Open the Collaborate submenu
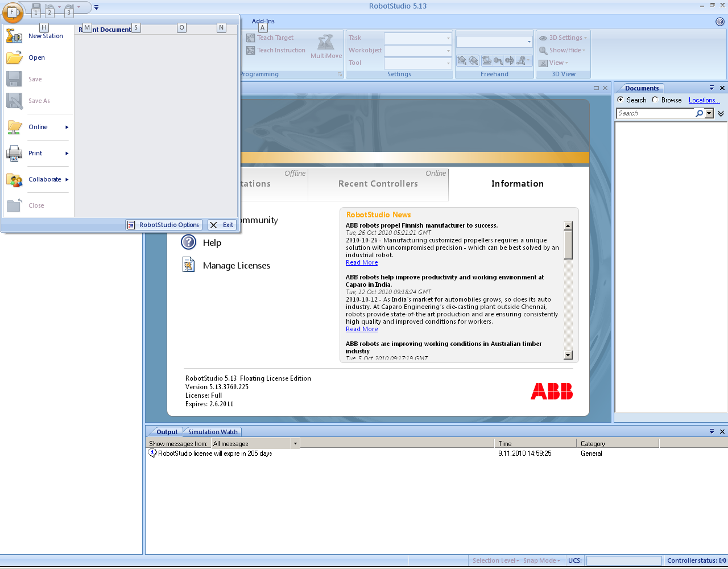Viewport: 728px width, 569px height. click(x=39, y=179)
